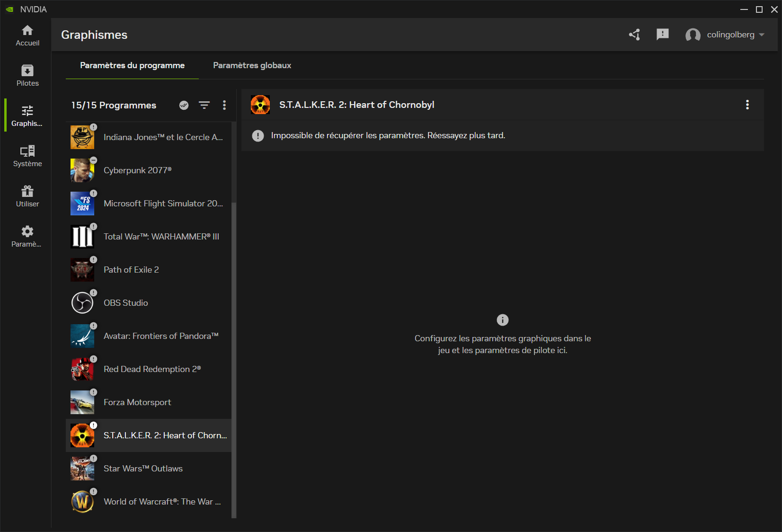Viewport: 782px width, 532px height.
Task: Select Avatar: Frontiers of Pandora entry
Action: click(149, 336)
